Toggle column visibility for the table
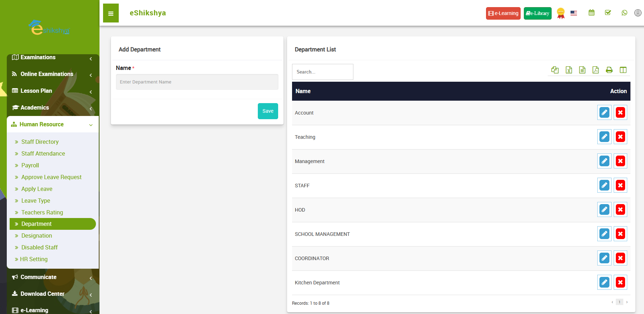The height and width of the screenshot is (314, 644). point(623,70)
